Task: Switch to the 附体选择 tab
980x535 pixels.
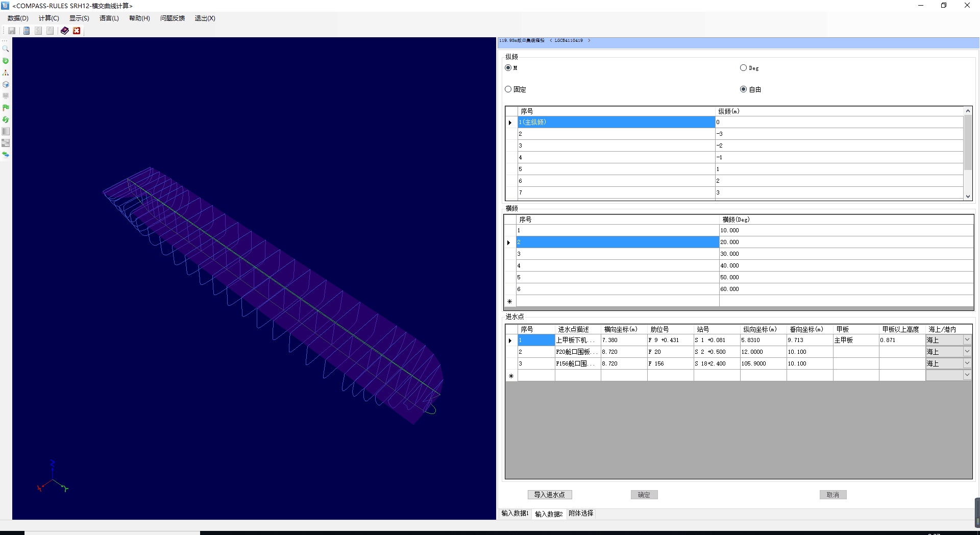Action: click(581, 514)
